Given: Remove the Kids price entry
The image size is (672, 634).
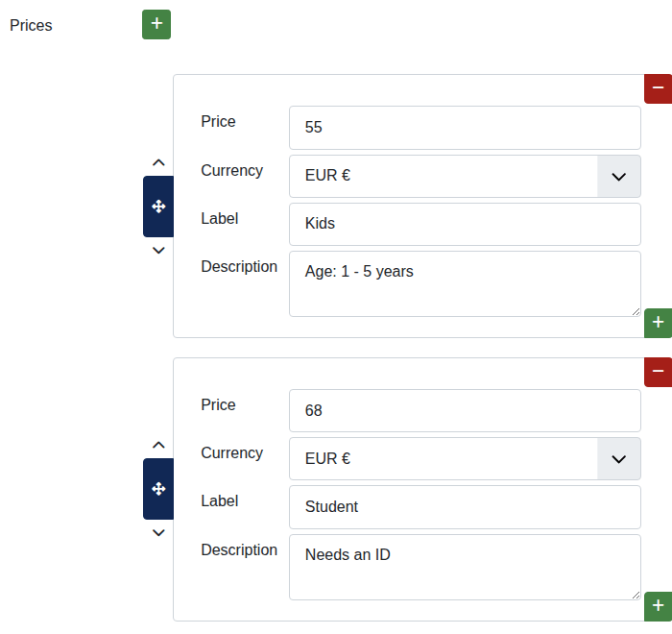Looking at the screenshot, I should pyautogui.click(x=658, y=88).
